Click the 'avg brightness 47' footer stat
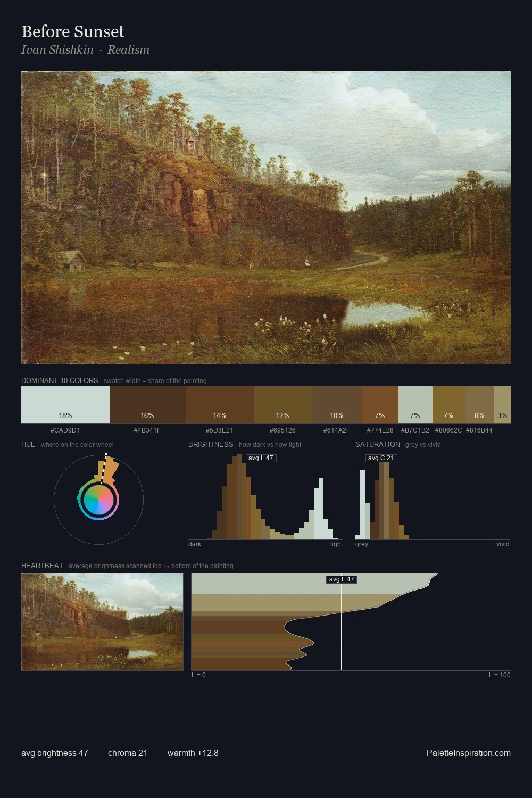Screen dimensions: 532x798 tap(55, 753)
